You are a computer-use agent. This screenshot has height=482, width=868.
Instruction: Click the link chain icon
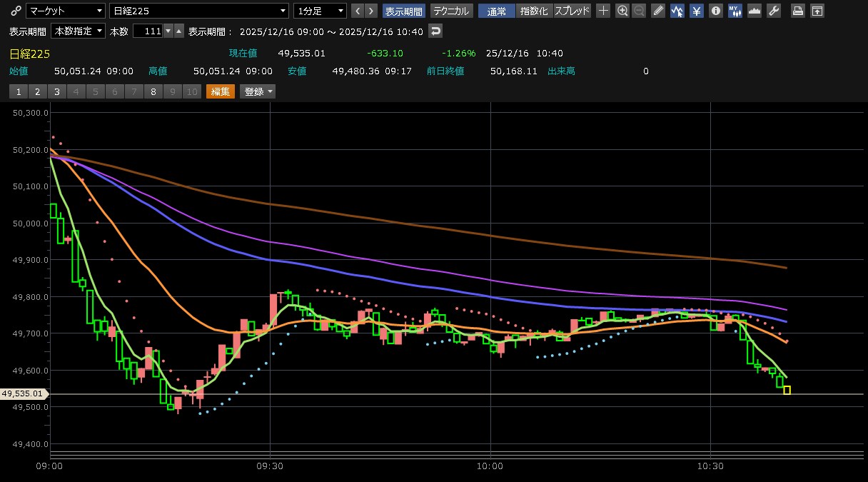[16, 11]
